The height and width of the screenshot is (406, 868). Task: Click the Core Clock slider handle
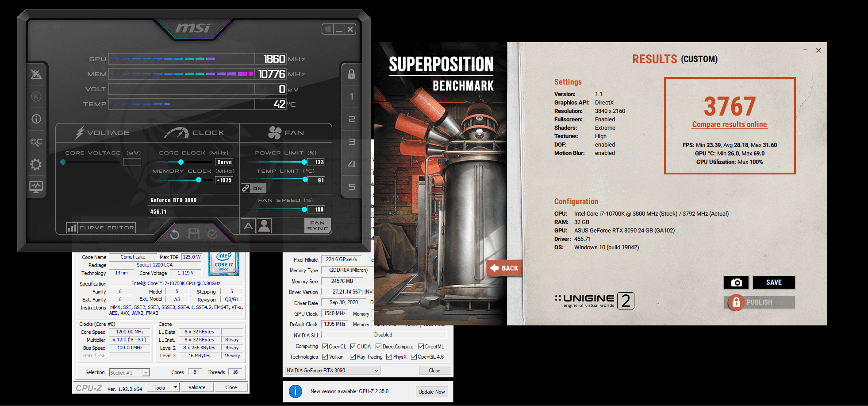click(181, 162)
